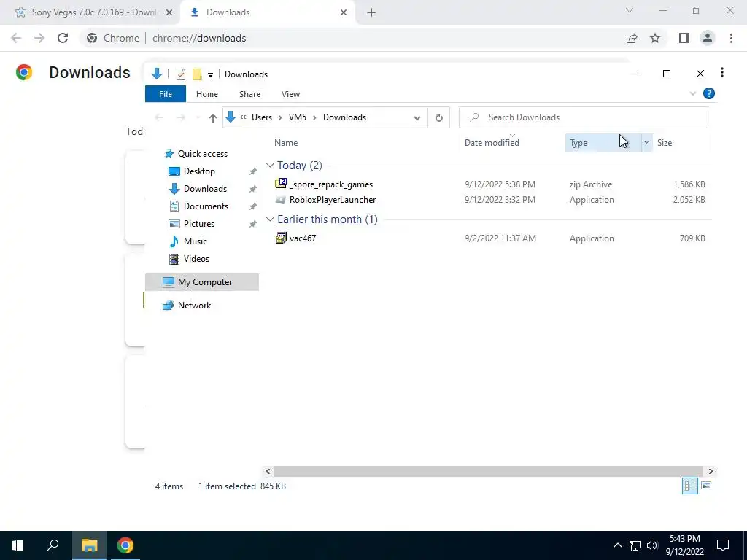Open a new Chrome tab

click(x=371, y=12)
